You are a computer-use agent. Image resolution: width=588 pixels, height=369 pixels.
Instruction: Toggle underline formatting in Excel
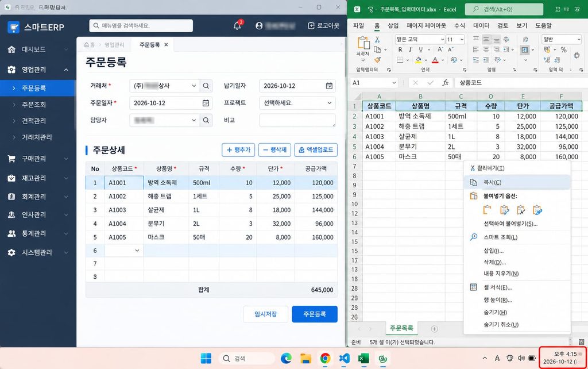[x=420, y=49]
